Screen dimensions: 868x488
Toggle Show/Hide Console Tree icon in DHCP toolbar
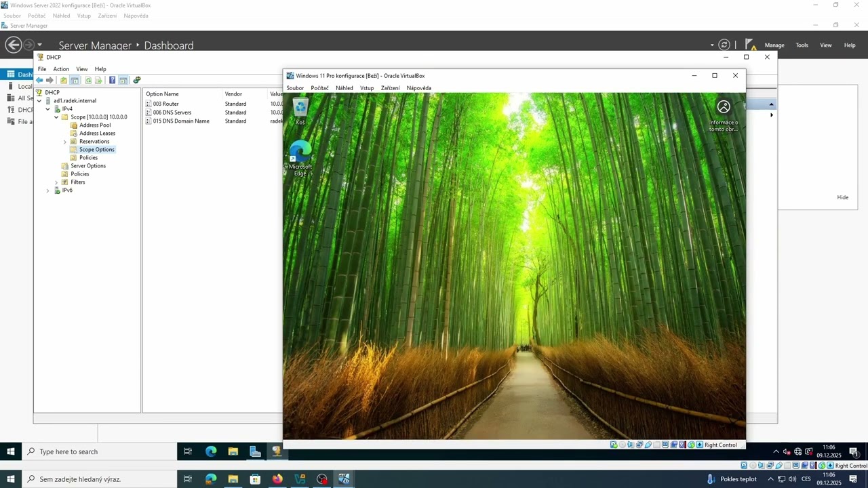tap(75, 80)
